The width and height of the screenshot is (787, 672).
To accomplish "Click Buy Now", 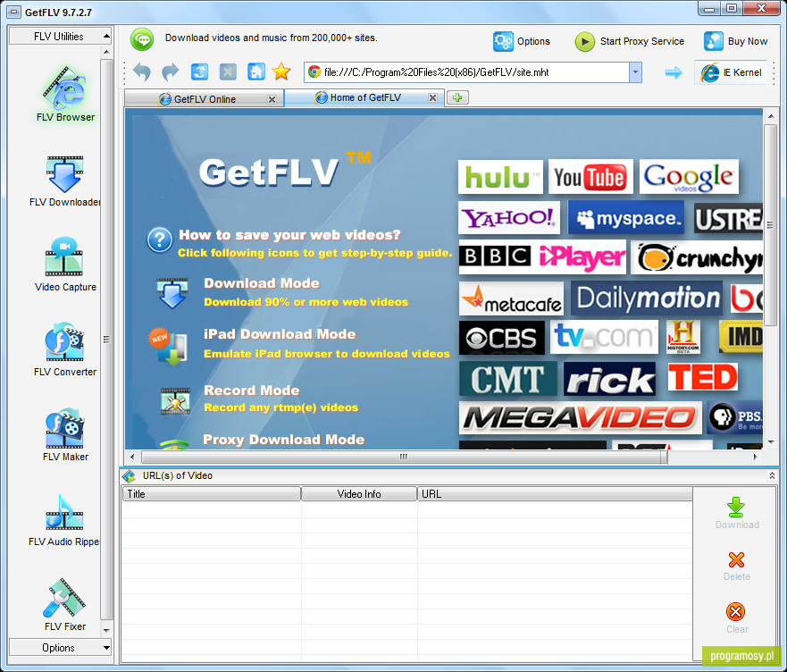I will pyautogui.click(x=736, y=41).
